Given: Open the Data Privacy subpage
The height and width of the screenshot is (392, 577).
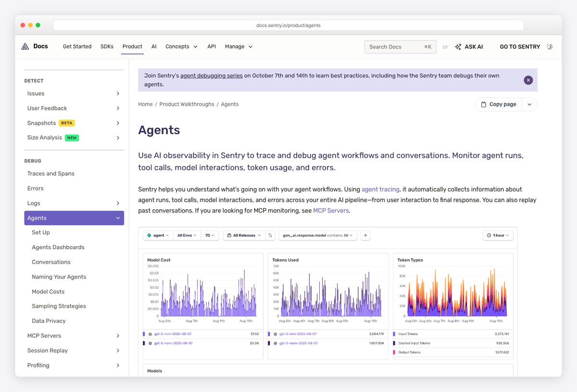Looking at the screenshot, I should (49, 321).
